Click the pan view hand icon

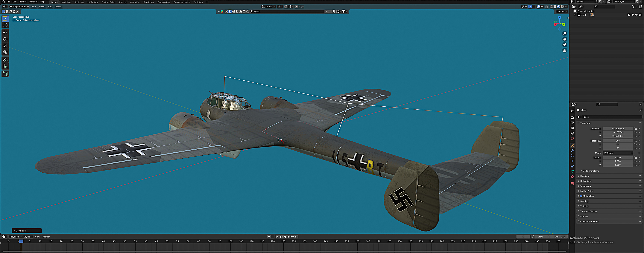[565, 39]
